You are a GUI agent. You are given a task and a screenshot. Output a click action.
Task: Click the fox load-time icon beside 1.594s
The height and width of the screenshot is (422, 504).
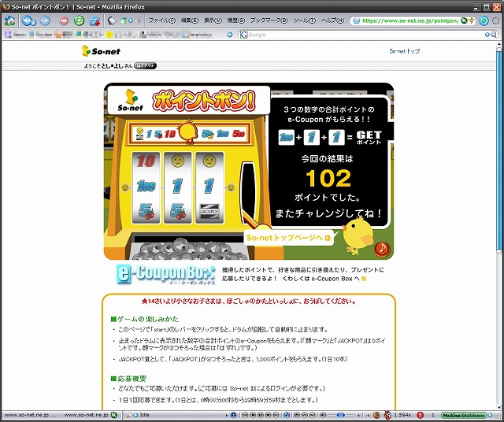click(388, 415)
